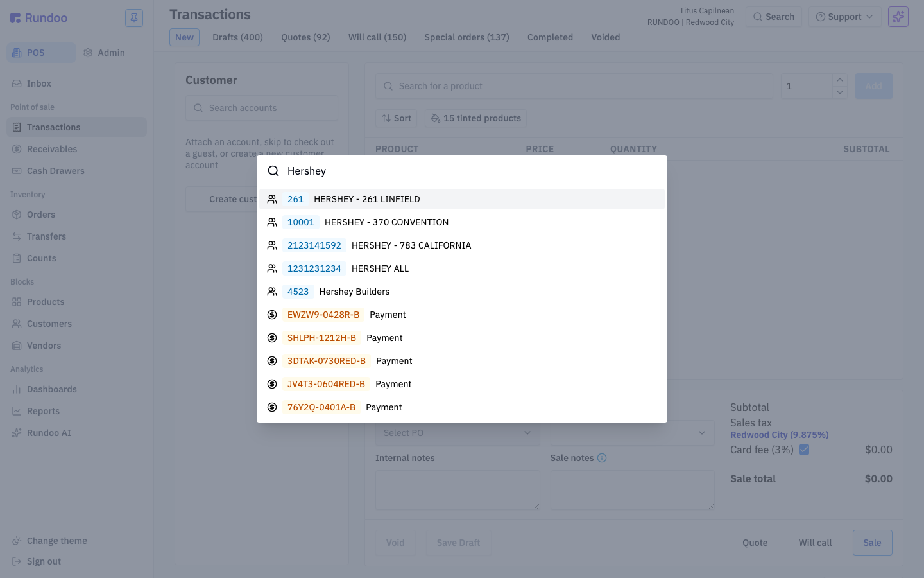This screenshot has height=578, width=924.
Task: Select HERSHEY - 783 CALIFORNIA result
Action: click(x=462, y=245)
